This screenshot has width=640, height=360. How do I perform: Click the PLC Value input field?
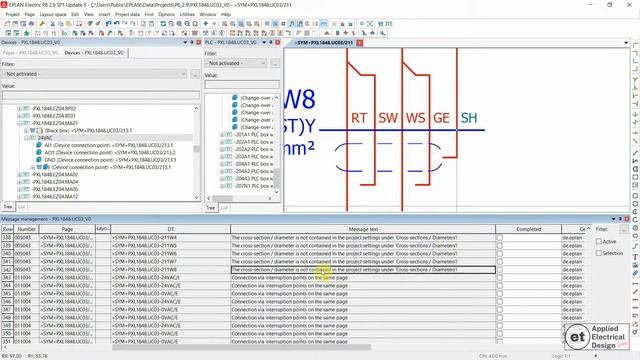(242, 84)
